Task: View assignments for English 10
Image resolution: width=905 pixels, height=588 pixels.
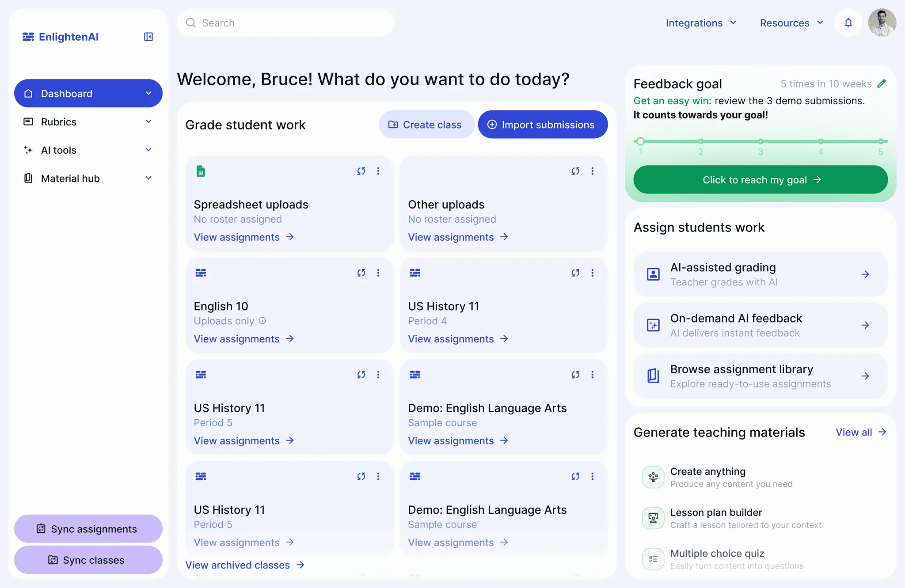Action: [244, 339]
